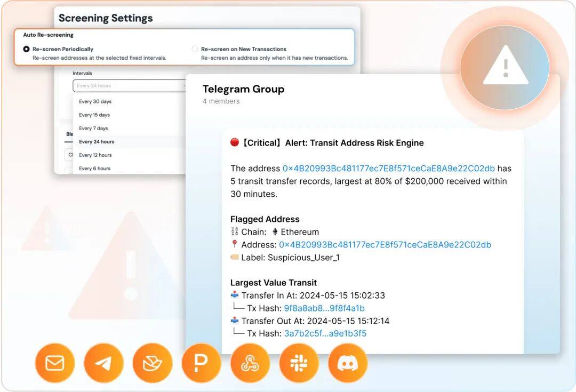Select Every 24 hours in the list
The width and height of the screenshot is (576, 392).
coord(97,141)
